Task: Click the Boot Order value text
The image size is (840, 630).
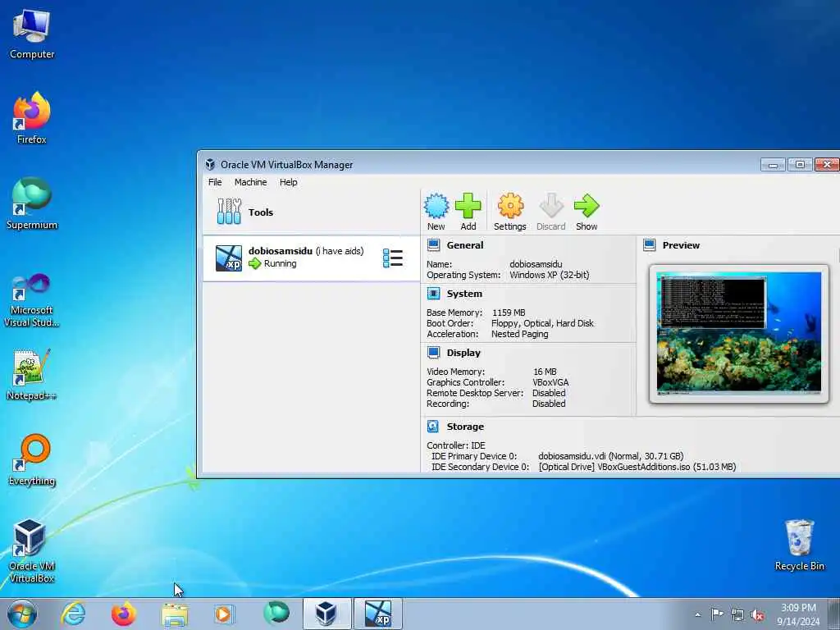Action: tap(542, 323)
